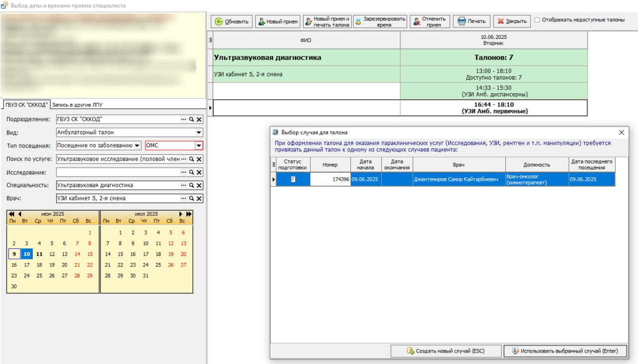Click Создать новый случай (ESC) button
The width and height of the screenshot is (638, 364).
(x=446, y=351)
